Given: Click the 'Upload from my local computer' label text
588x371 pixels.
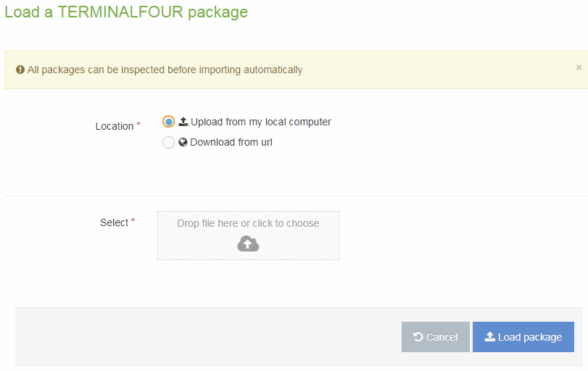Looking at the screenshot, I should click(261, 122).
